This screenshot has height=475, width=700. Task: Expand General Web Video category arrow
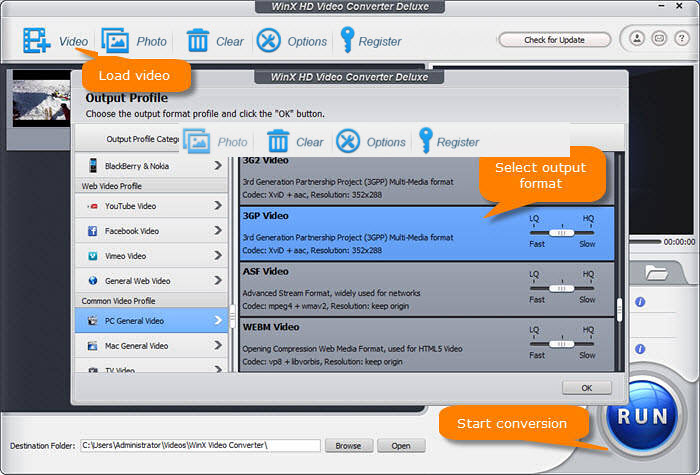[218, 280]
